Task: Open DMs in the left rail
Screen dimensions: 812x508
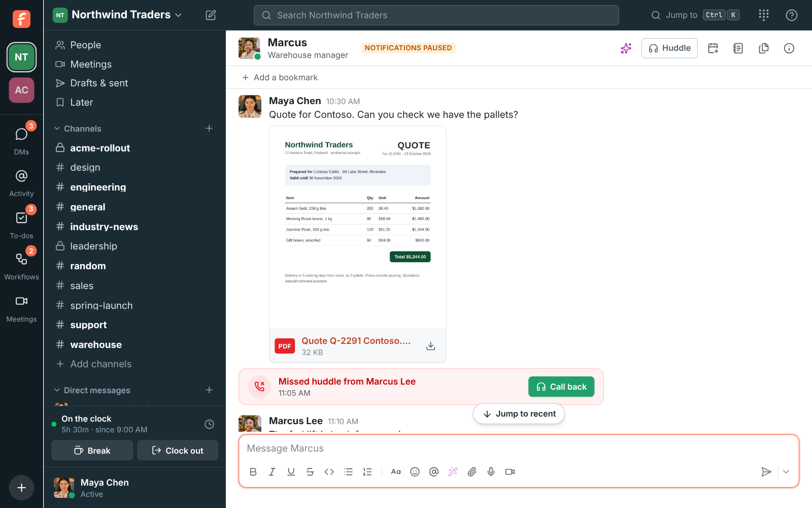Action: tap(21, 140)
